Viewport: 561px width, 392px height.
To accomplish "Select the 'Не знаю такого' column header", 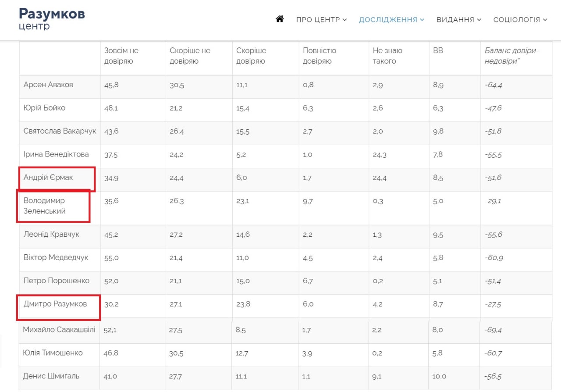I will pos(387,56).
